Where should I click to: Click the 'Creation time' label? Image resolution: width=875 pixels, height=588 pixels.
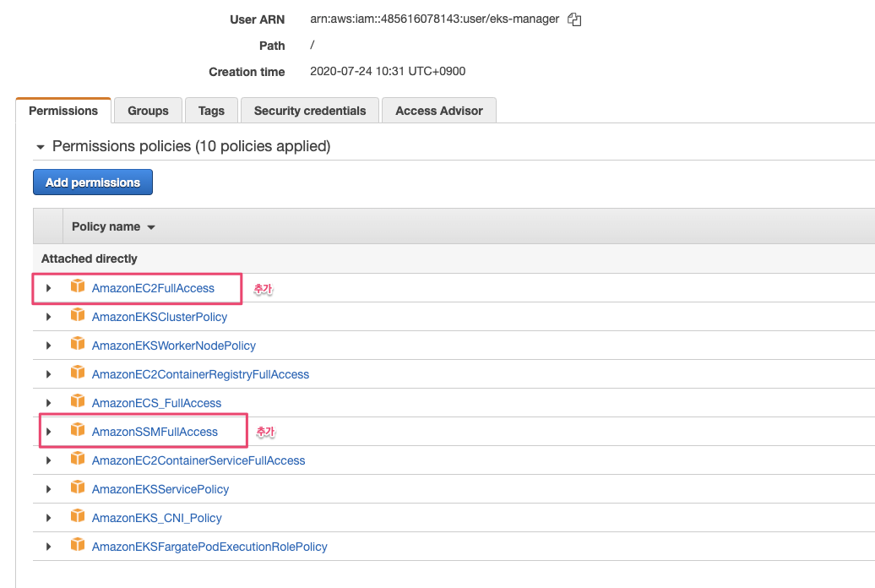coord(247,72)
